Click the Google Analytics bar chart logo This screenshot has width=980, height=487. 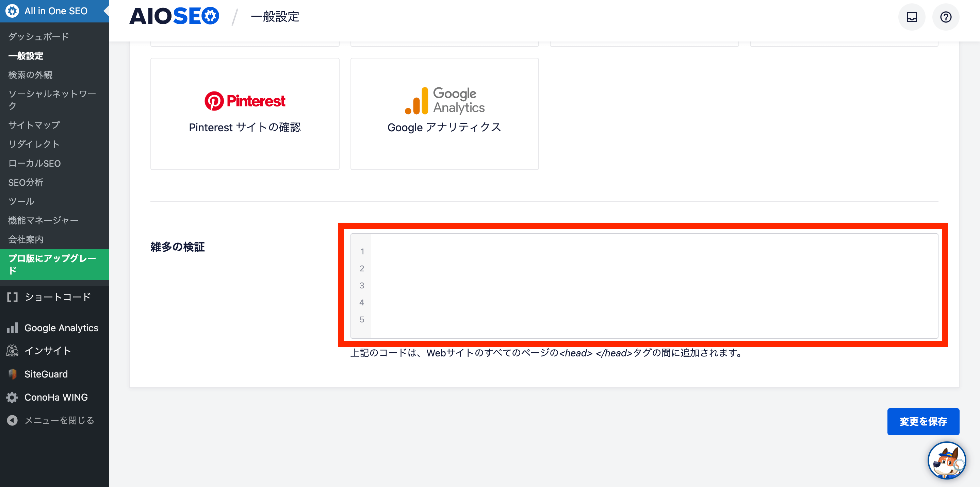[x=416, y=101]
